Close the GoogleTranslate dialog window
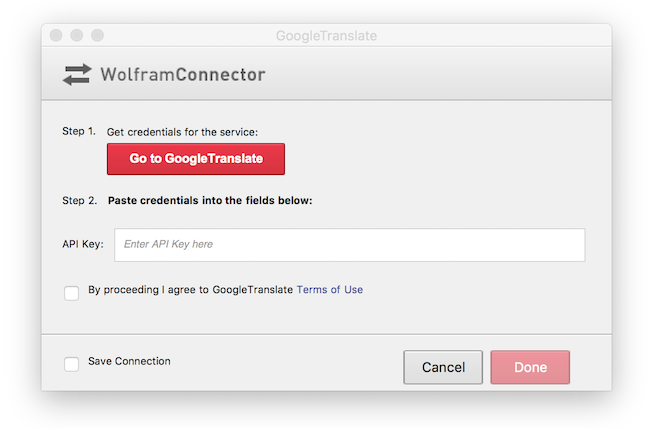The height and width of the screenshot is (428, 650). click(x=56, y=35)
